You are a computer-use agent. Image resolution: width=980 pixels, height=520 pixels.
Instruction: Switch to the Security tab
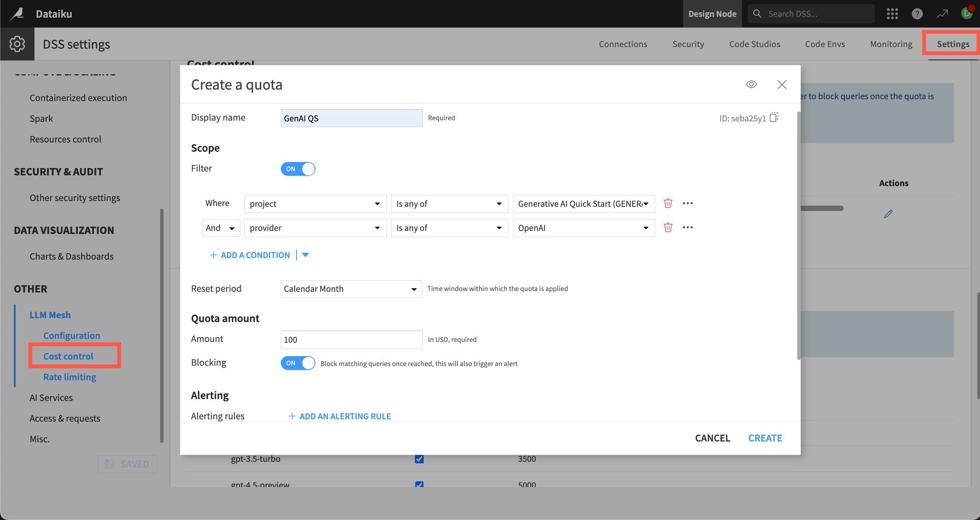pyautogui.click(x=688, y=44)
